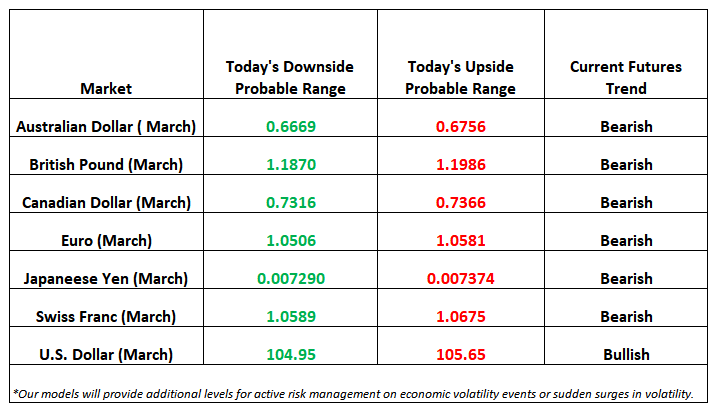
Task: Click the red 1.0581 Euro upside value
Action: 461,240
